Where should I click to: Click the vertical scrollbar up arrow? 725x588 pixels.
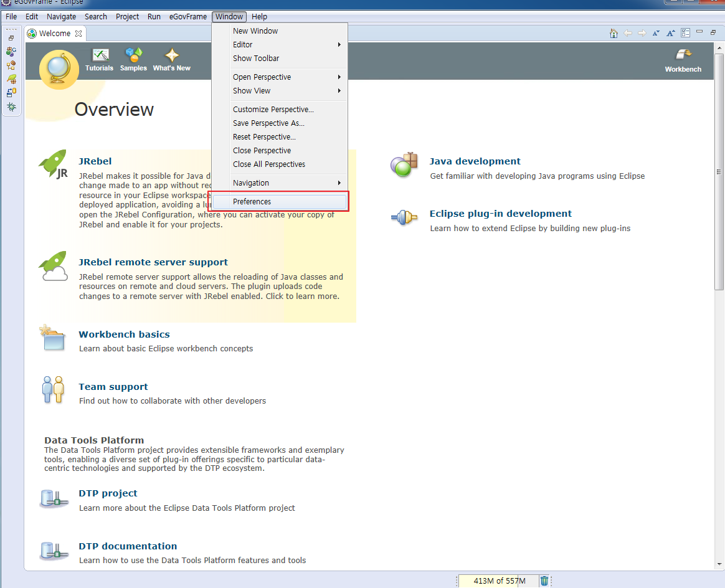719,48
